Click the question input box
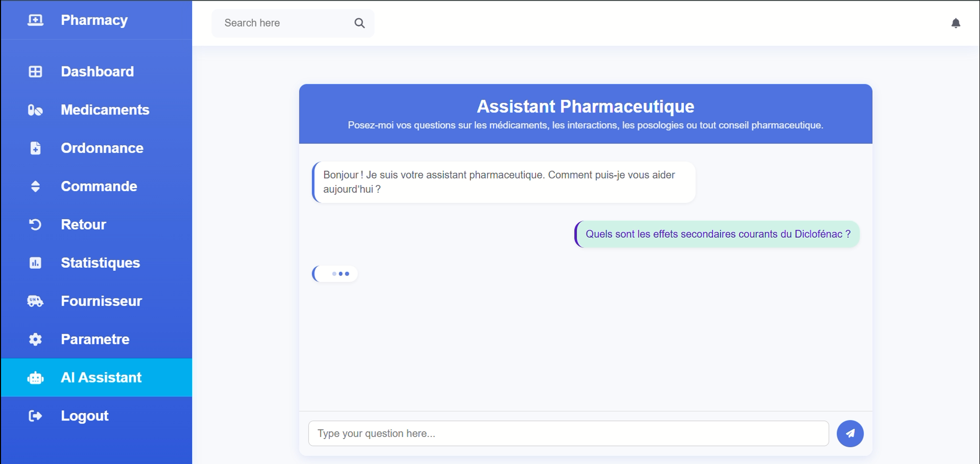 click(568, 433)
